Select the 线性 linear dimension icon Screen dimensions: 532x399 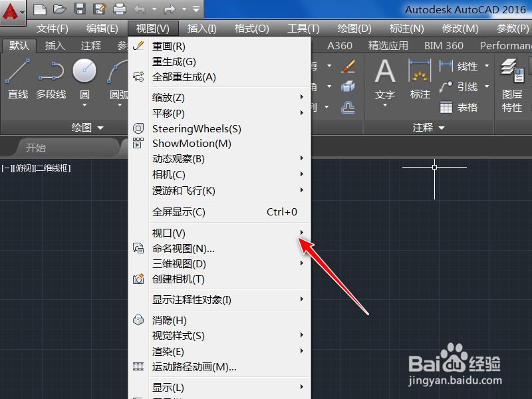446,66
